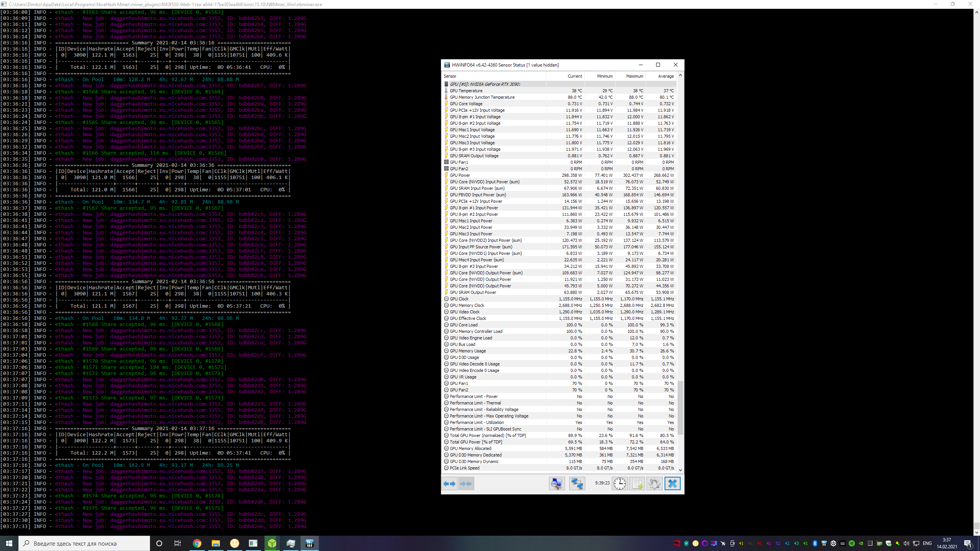Screen dimensions: 980x551
Task: Click the HWiNFO scrollbar up arrow
Action: pos(680,75)
